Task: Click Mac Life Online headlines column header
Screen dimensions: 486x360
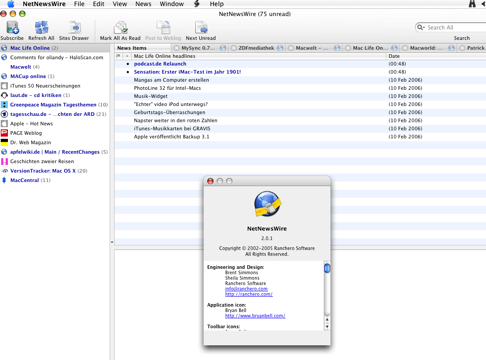Action: click(x=259, y=56)
